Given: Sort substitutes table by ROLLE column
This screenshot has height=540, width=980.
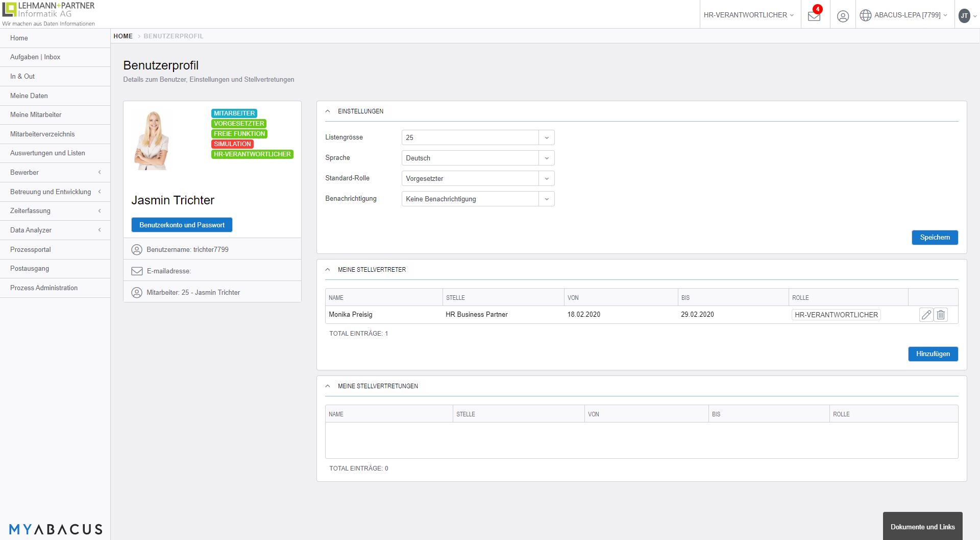Looking at the screenshot, I should 848,298.
